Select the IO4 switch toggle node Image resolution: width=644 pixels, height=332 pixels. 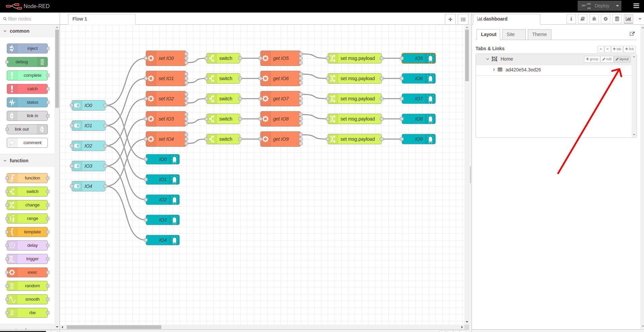point(88,186)
